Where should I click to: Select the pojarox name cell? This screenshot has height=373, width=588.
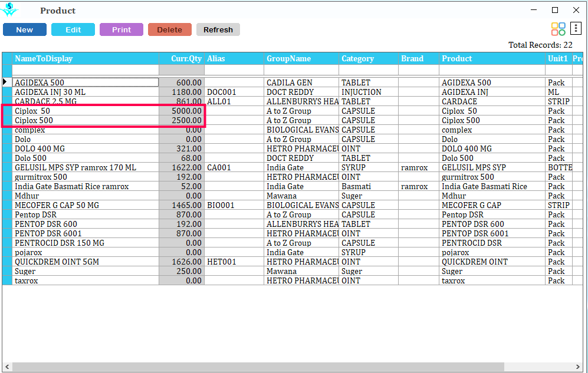(x=86, y=252)
